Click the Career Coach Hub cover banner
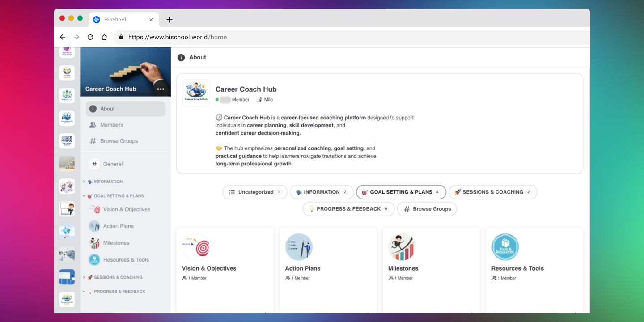Viewport: 644px width, 322px height. 126,72
